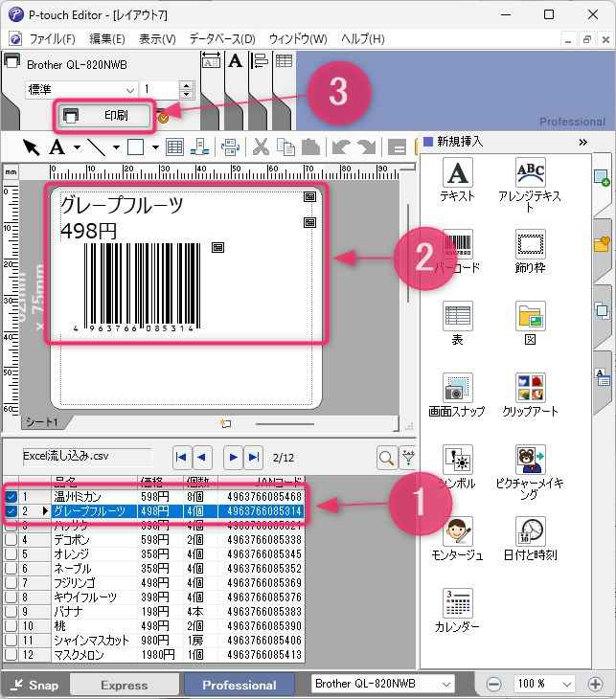Select the text tool A in toolbar
This screenshot has height=699, width=616.
tap(57, 147)
